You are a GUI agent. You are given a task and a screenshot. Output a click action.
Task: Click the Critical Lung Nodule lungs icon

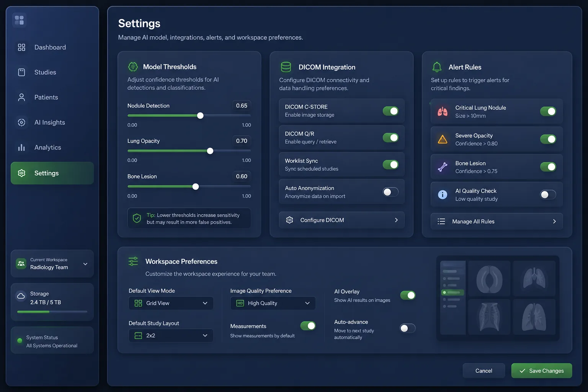[443, 112]
